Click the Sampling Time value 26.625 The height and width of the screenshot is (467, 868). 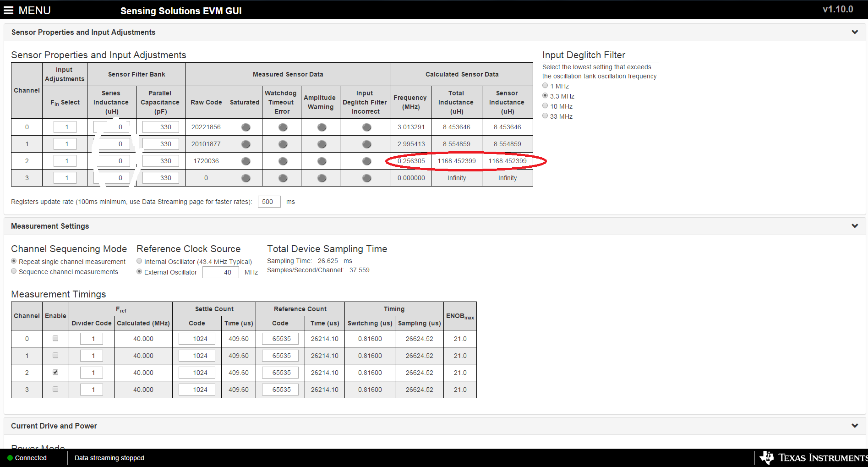point(328,261)
